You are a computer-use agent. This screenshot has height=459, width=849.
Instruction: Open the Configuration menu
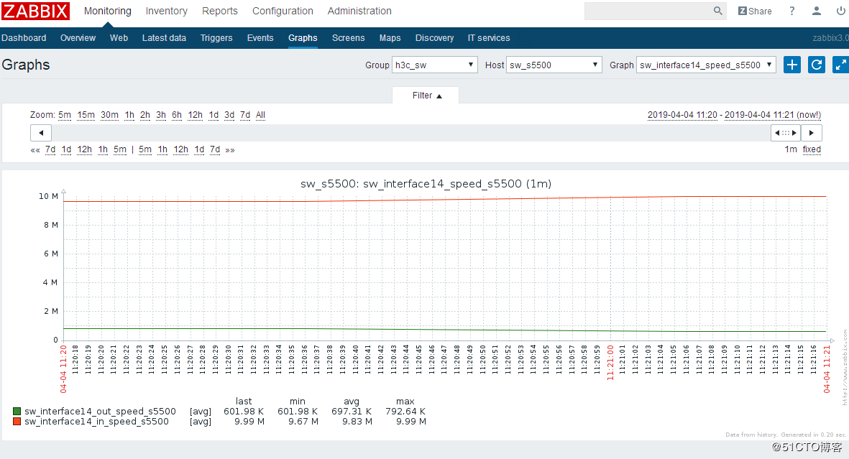(x=283, y=11)
